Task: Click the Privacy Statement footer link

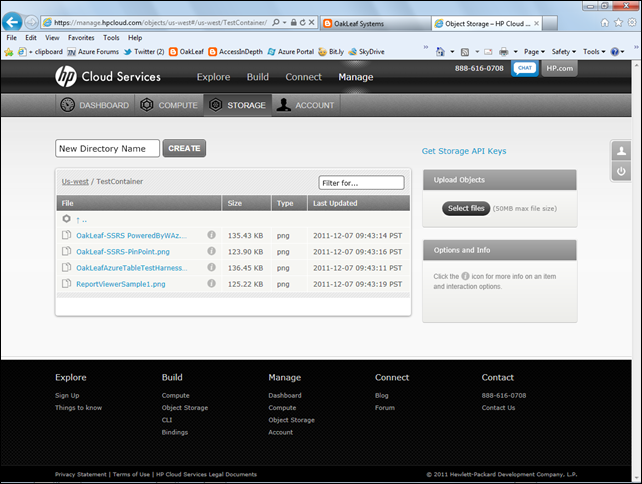Action: click(81, 474)
